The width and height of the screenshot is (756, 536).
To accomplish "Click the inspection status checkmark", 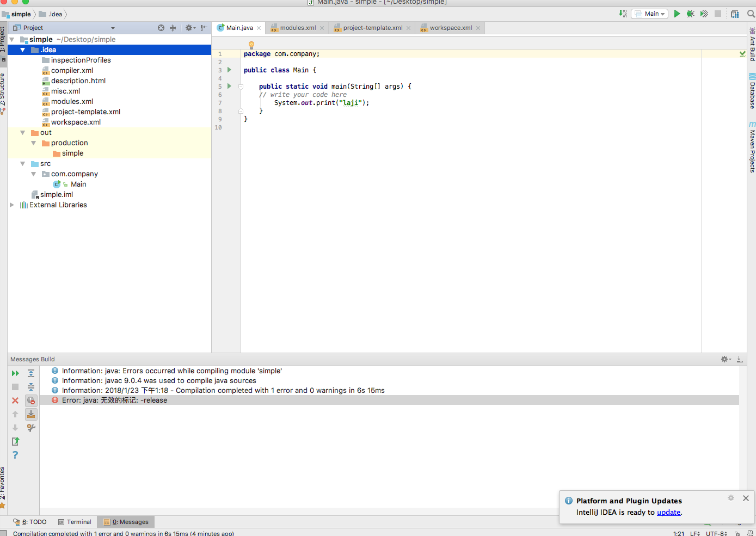I will tap(742, 54).
